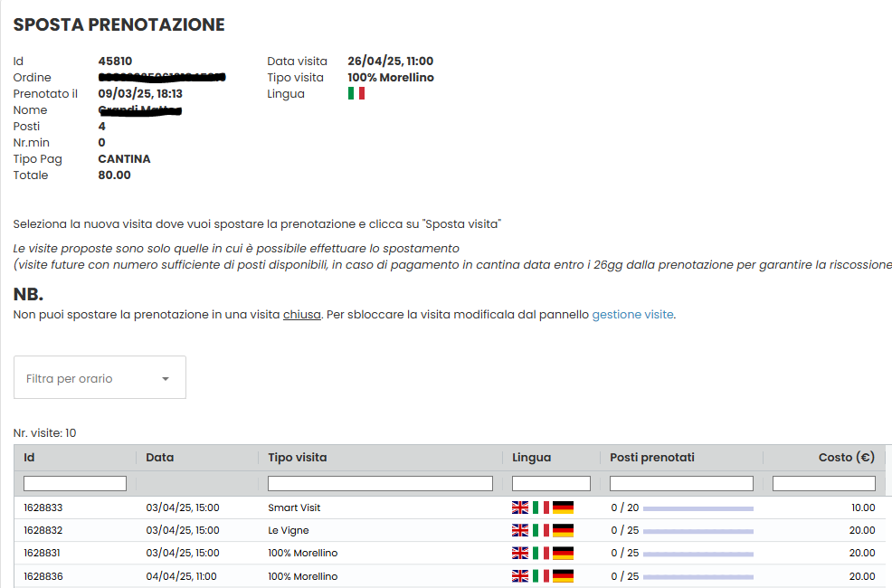Open the gestione visite link
This screenshot has width=892, height=588.
point(632,315)
